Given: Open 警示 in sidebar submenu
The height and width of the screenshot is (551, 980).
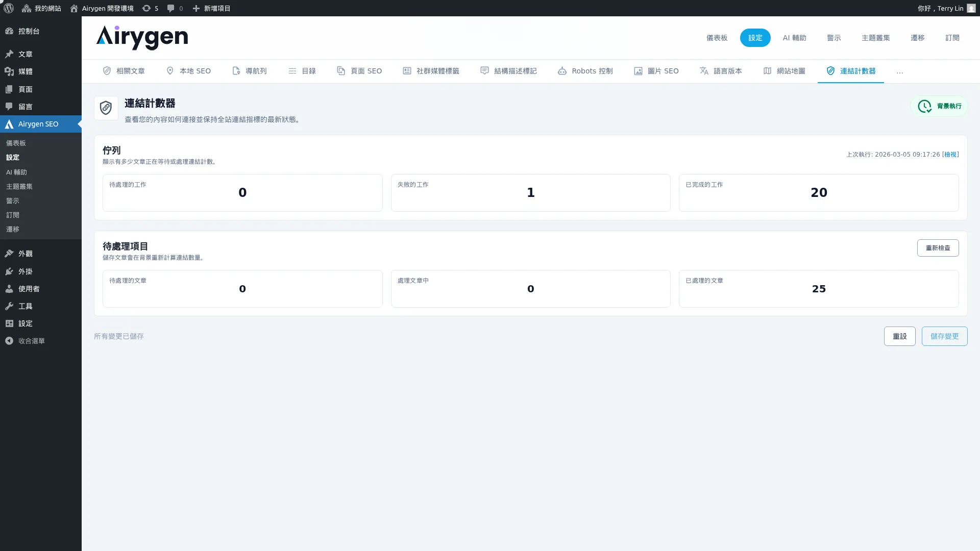Looking at the screenshot, I should click(13, 201).
